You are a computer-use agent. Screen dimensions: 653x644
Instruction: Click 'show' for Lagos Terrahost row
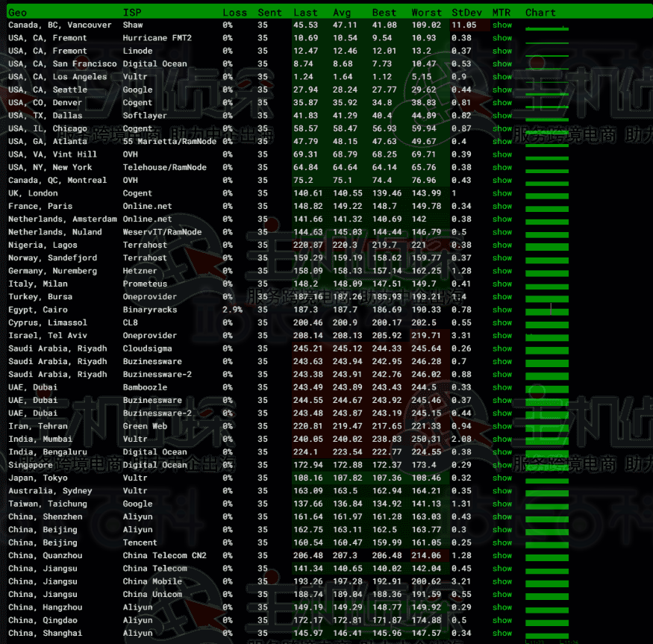coord(502,245)
